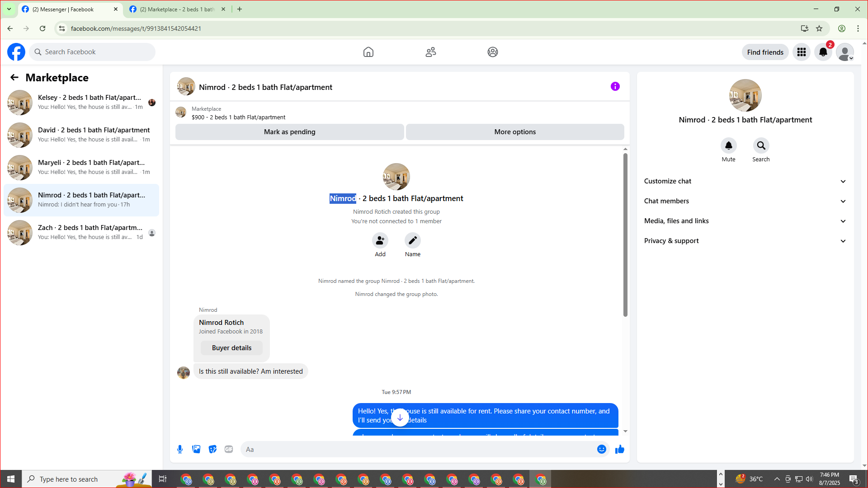Mute this conversation with bell icon
Screen dimensions: 868x488
click(729, 145)
